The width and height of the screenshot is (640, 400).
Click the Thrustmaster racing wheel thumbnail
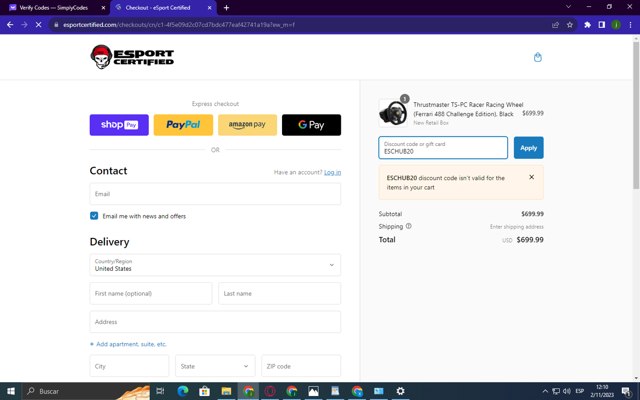click(x=393, y=113)
